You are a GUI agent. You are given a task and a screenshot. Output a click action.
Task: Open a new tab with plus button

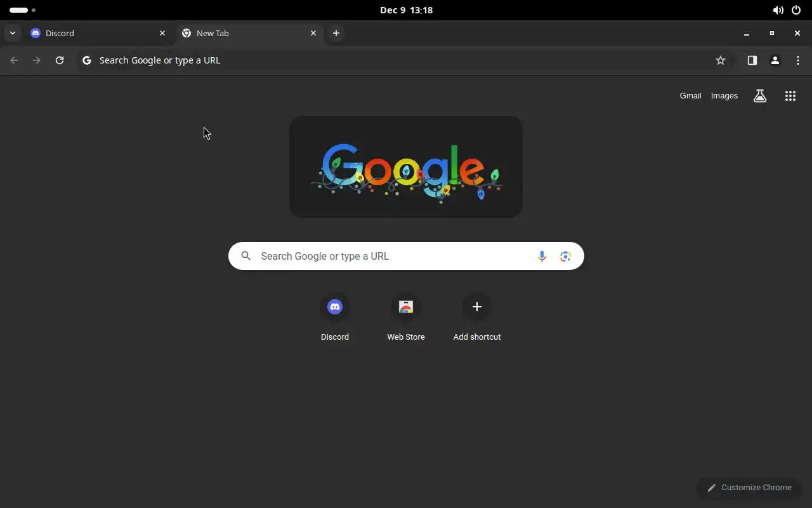[336, 33]
